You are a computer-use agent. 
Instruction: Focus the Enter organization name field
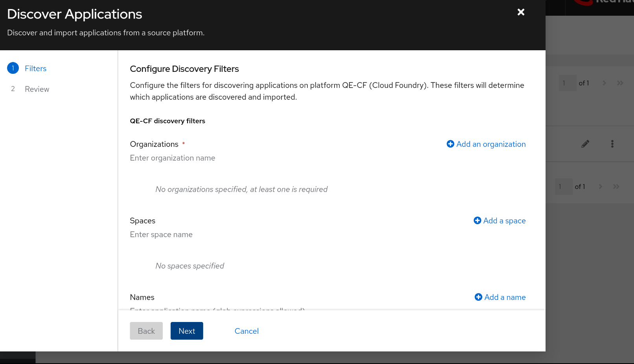[275, 158]
